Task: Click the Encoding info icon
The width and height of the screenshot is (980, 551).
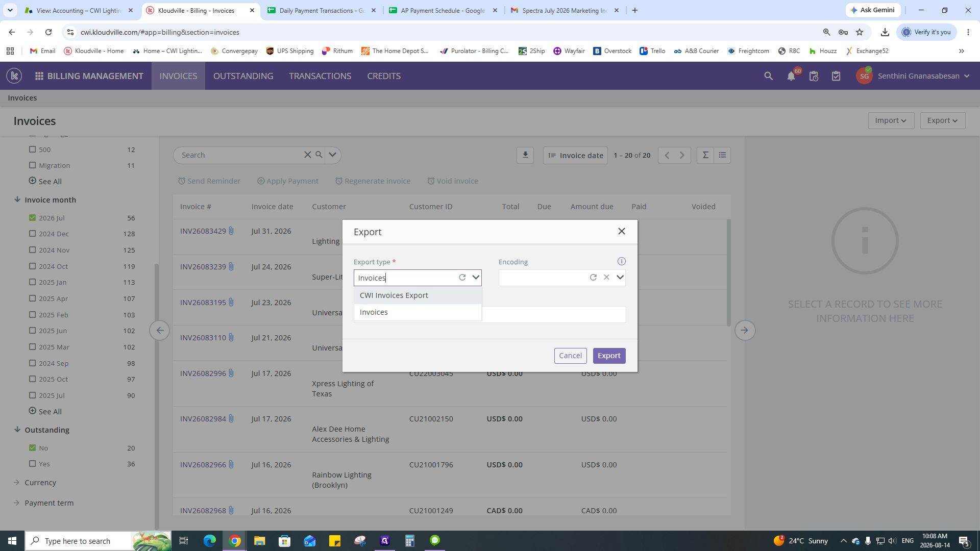Action: pos(621,261)
